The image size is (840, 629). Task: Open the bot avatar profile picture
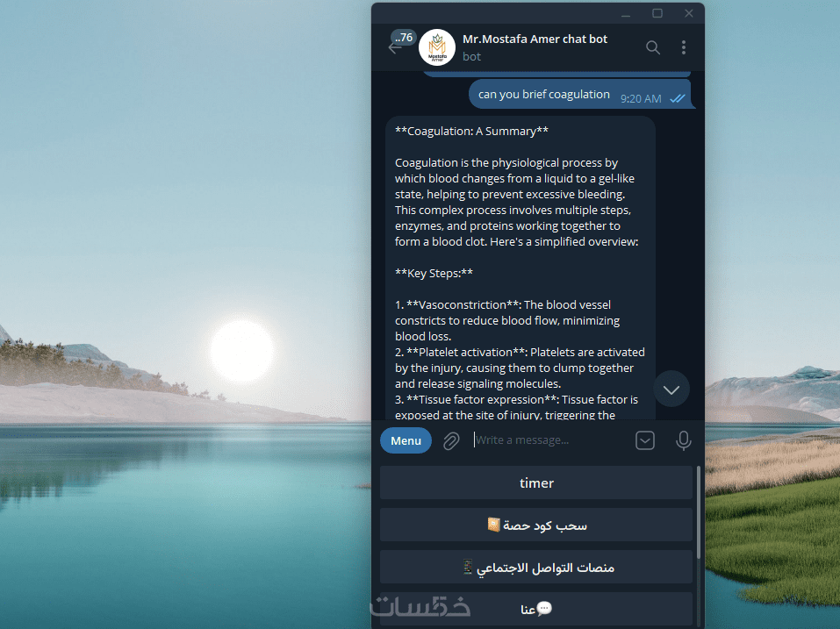437,47
